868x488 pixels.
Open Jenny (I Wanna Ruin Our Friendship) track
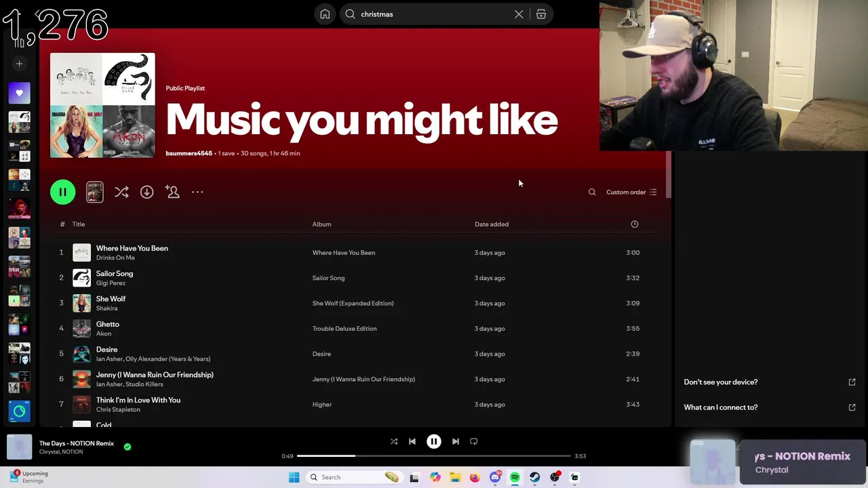click(155, 375)
